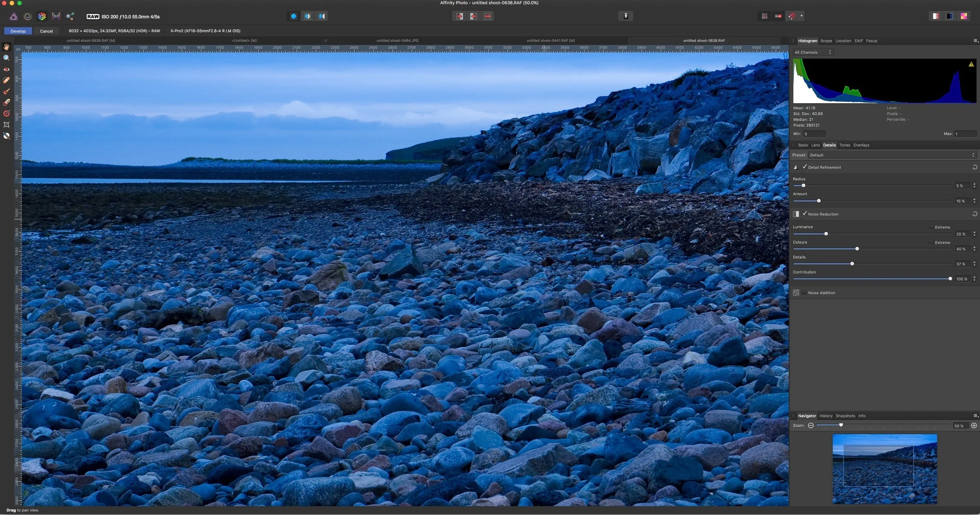Disable the Noise Reduction checkbox

point(804,214)
